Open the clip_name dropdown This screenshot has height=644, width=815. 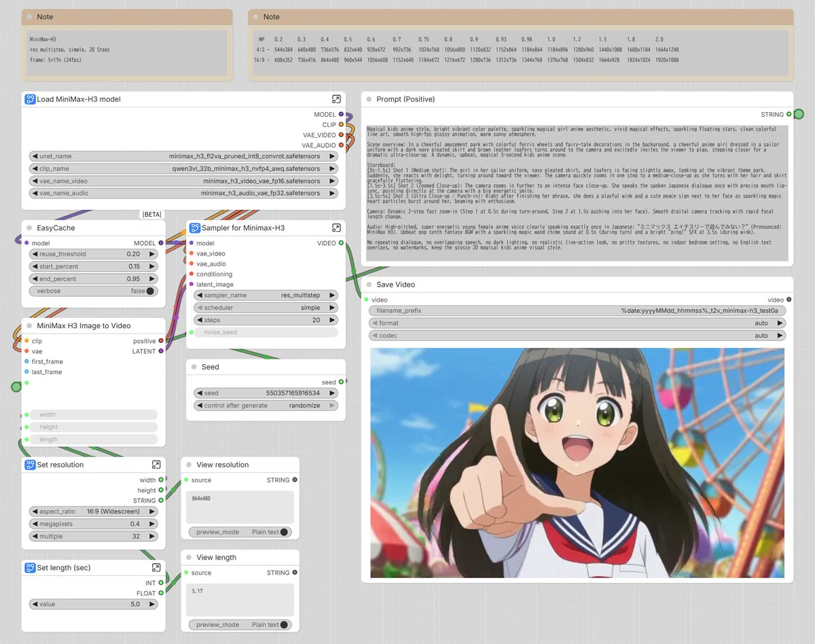pyautogui.click(x=183, y=168)
